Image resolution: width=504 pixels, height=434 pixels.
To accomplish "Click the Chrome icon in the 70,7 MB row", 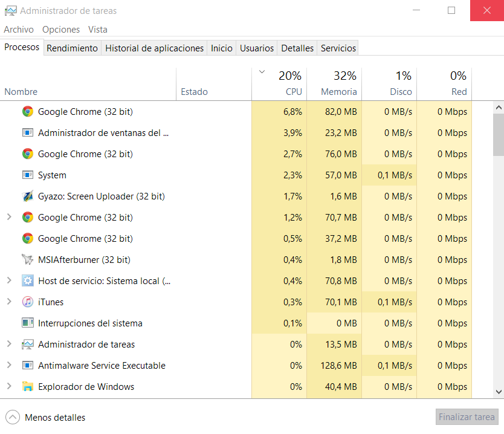I will point(28,218).
